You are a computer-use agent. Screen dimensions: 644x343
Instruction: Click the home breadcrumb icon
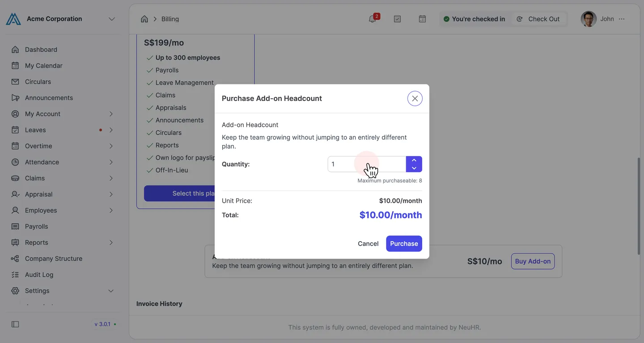[x=144, y=19]
